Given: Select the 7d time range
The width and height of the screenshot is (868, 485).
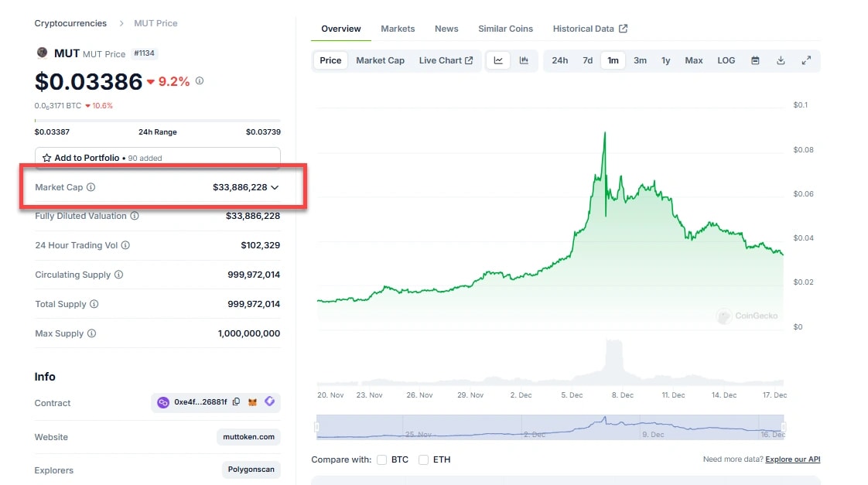Looking at the screenshot, I should pyautogui.click(x=587, y=60).
